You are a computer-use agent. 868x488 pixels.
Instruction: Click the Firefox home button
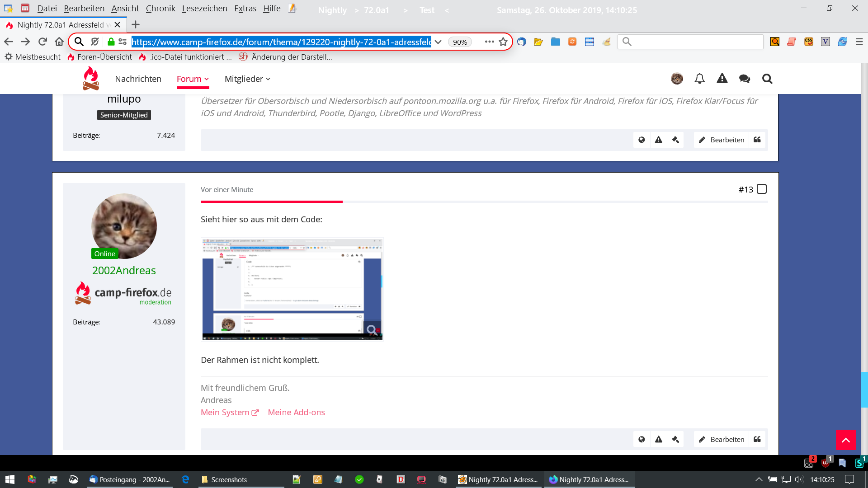coord(59,42)
